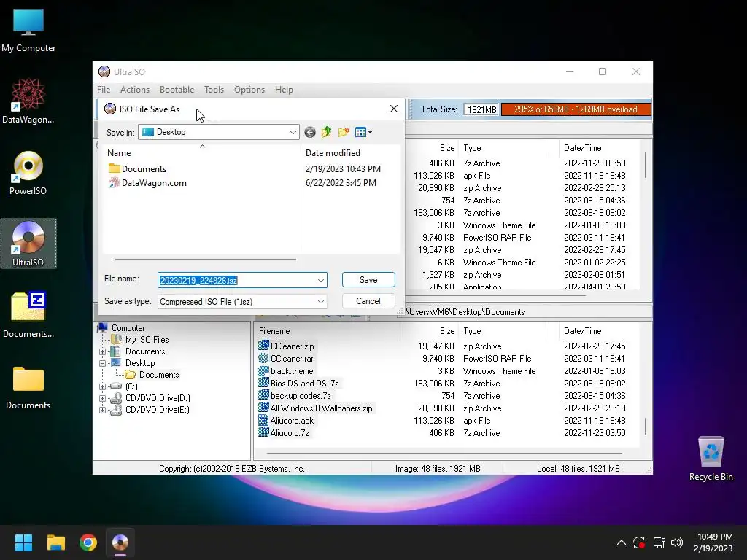Open taskbar clock showing 10:49 PM
Image resolution: width=747 pixels, height=560 pixels.
click(713, 542)
